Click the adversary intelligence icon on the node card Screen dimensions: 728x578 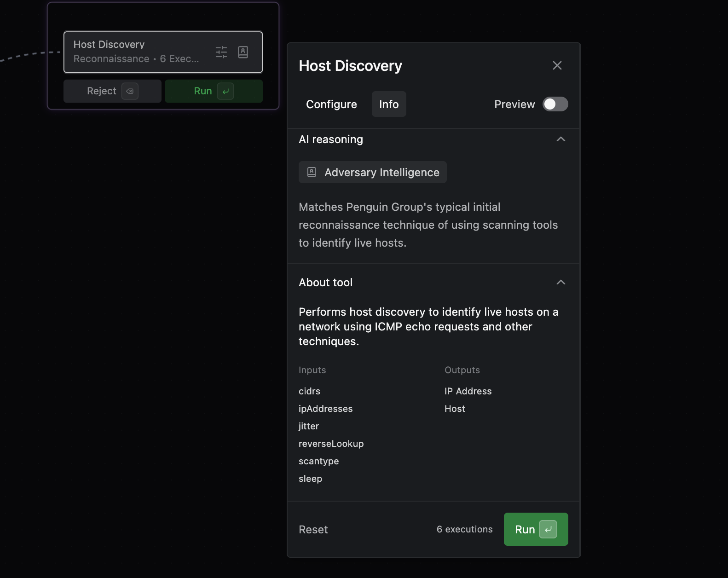coord(243,52)
